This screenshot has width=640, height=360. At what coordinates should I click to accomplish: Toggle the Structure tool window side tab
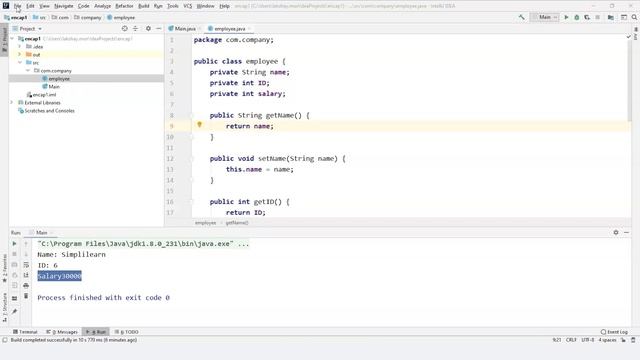pyautogui.click(x=4, y=308)
